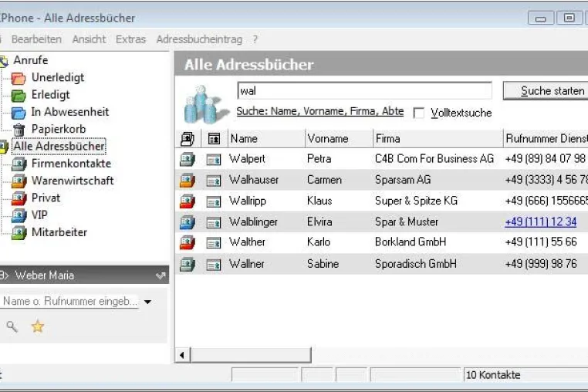The width and height of the screenshot is (588, 392).
Task: Sort by the Rufnummer Dienst column header
Action: pos(546,139)
